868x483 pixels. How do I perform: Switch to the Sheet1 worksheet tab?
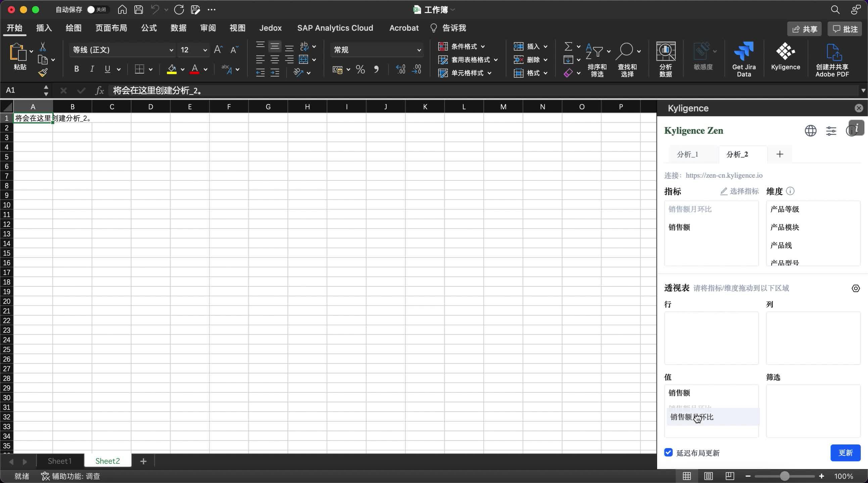pyautogui.click(x=60, y=461)
